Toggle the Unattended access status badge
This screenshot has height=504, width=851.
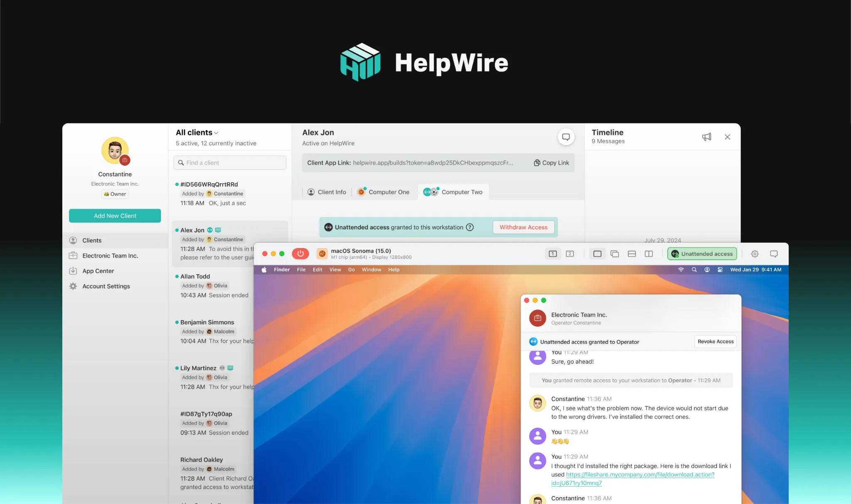coord(701,253)
